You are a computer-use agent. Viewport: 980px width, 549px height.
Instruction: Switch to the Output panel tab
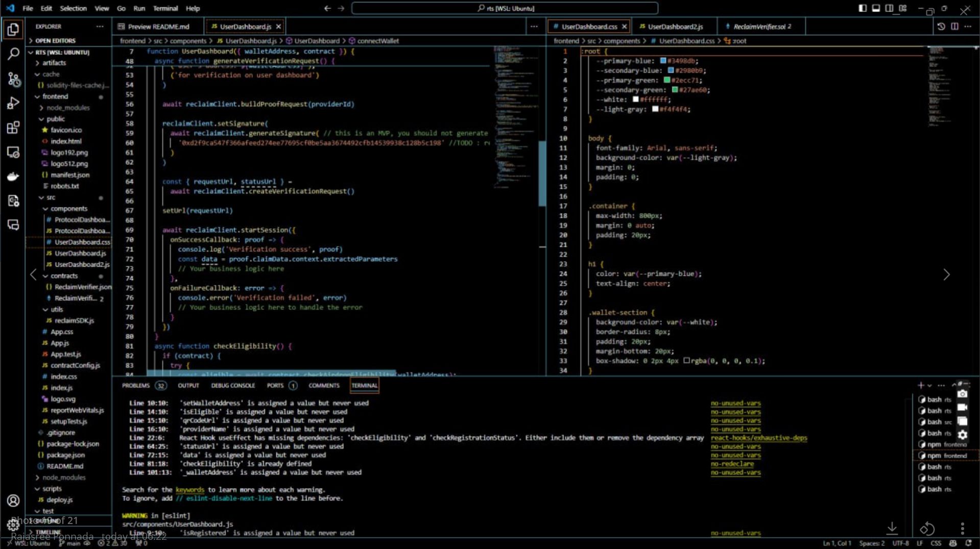(188, 386)
